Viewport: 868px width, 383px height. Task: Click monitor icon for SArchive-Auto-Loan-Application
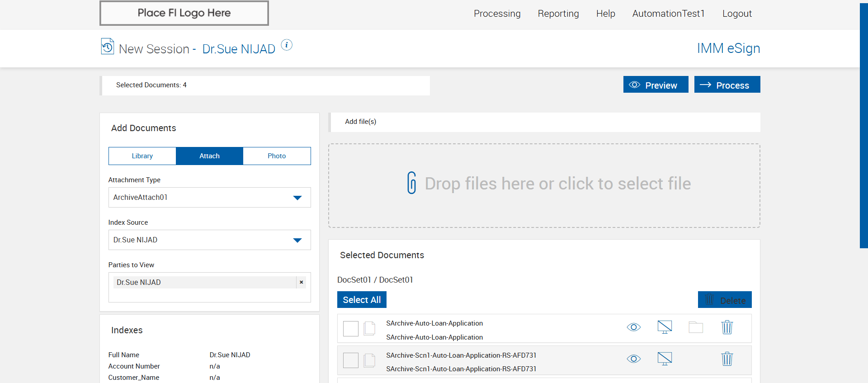tap(665, 327)
